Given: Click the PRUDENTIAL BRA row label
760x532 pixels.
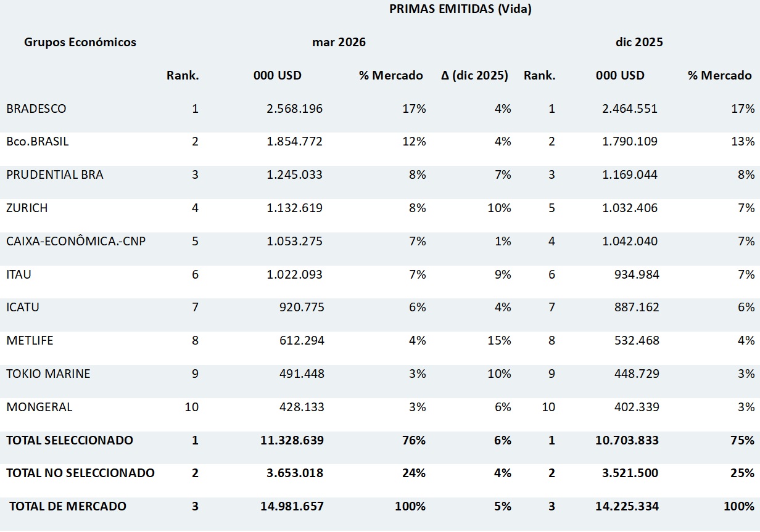Looking at the screenshot, I should coord(55,174).
